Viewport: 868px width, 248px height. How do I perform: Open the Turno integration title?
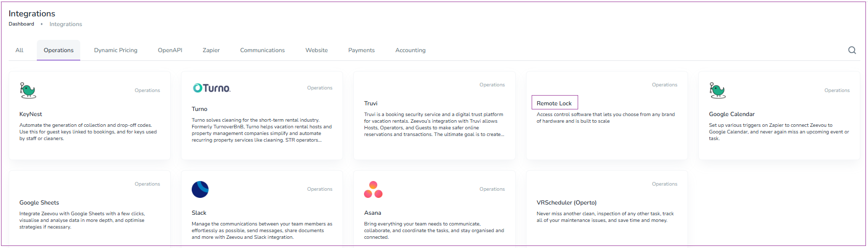pos(199,109)
